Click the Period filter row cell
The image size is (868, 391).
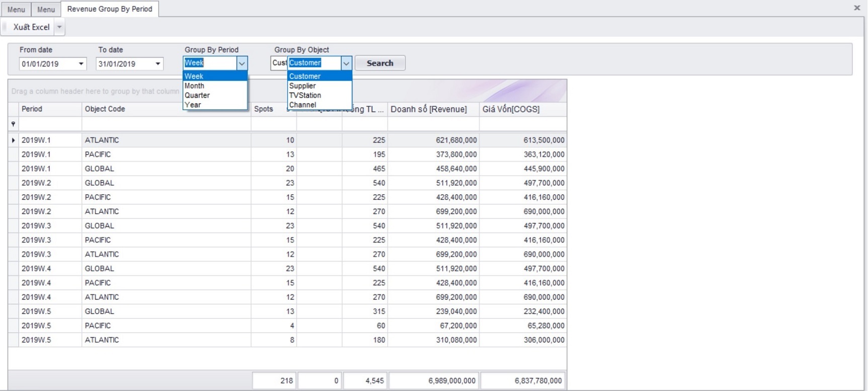pos(50,124)
